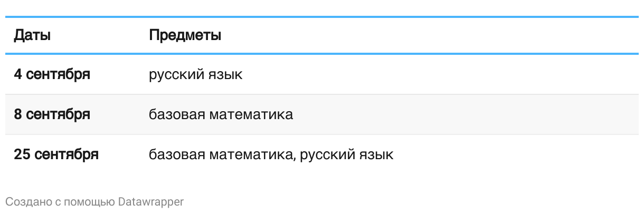The image size is (644, 214).
Task: Click the базовая математика cell in the second row
Action: tap(221, 114)
